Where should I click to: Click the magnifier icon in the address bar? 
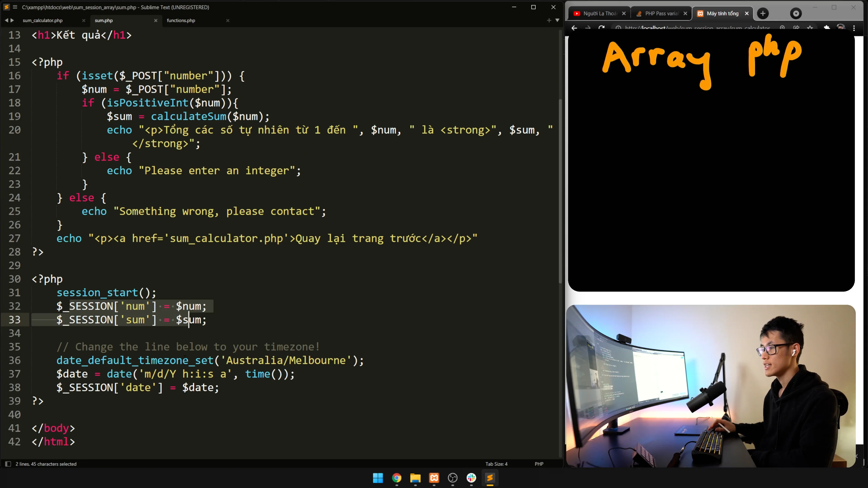point(783,28)
